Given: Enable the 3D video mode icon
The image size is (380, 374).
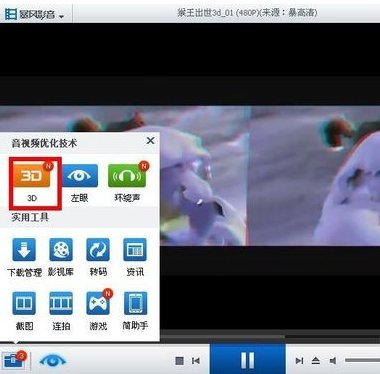Looking at the screenshot, I should 32,176.
